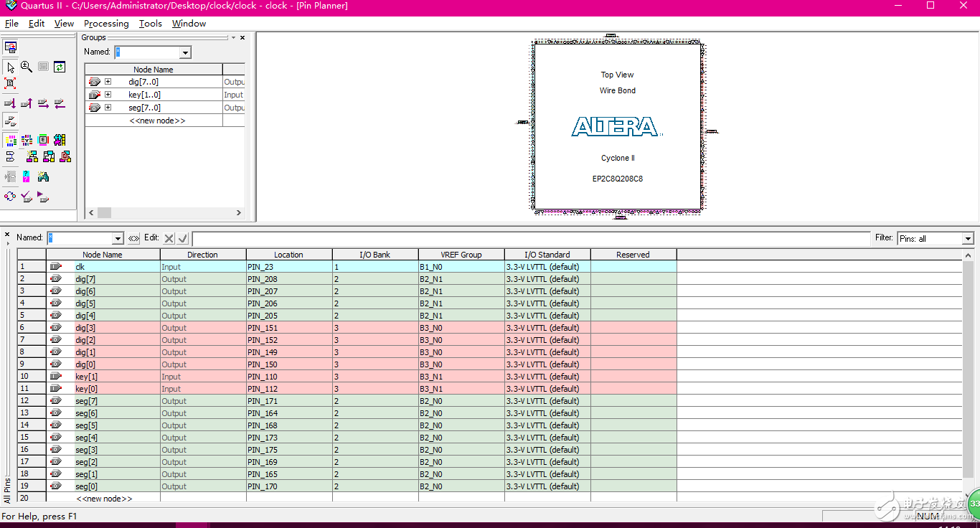The image size is (980, 528).
Task: Open the Named dropdown in Groups panel
Action: tap(185, 52)
